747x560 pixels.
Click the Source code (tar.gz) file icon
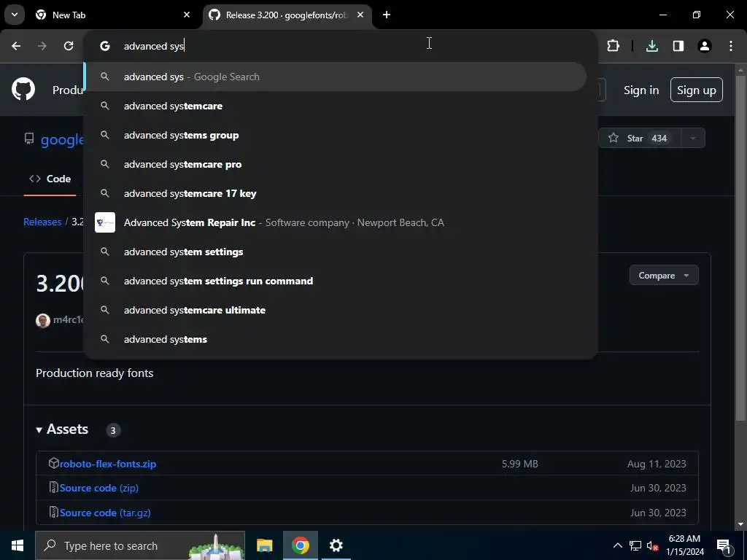point(54,513)
